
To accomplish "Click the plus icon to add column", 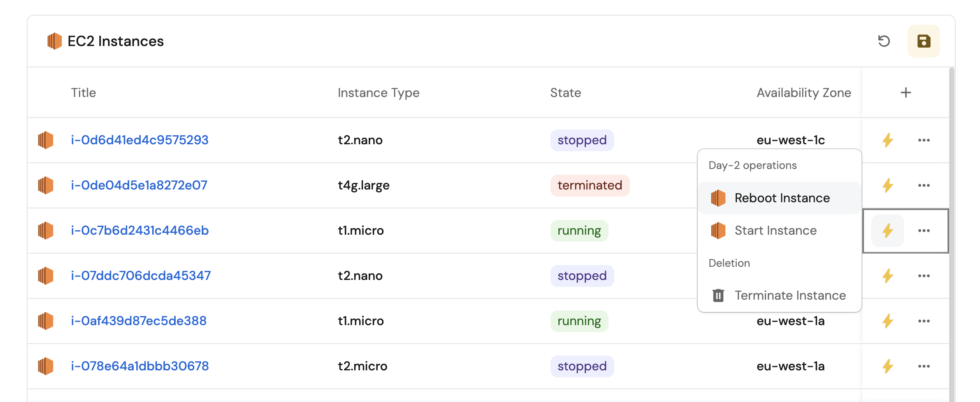I will pos(906,93).
